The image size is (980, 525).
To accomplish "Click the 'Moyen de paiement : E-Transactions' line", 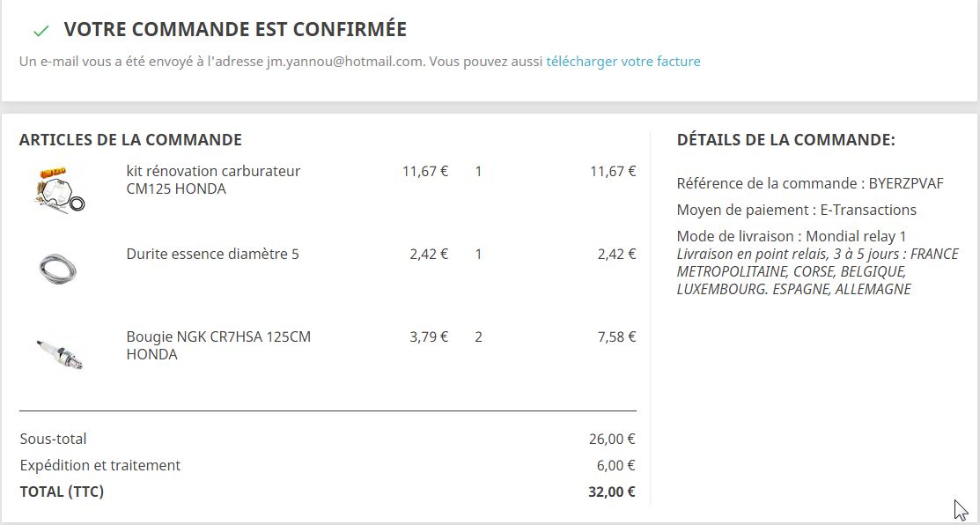I will [x=796, y=210].
